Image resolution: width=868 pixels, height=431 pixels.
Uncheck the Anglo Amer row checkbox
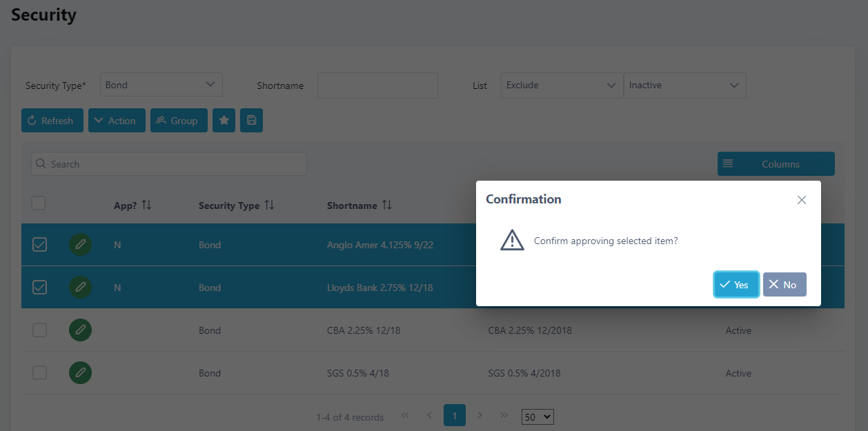(x=40, y=245)
